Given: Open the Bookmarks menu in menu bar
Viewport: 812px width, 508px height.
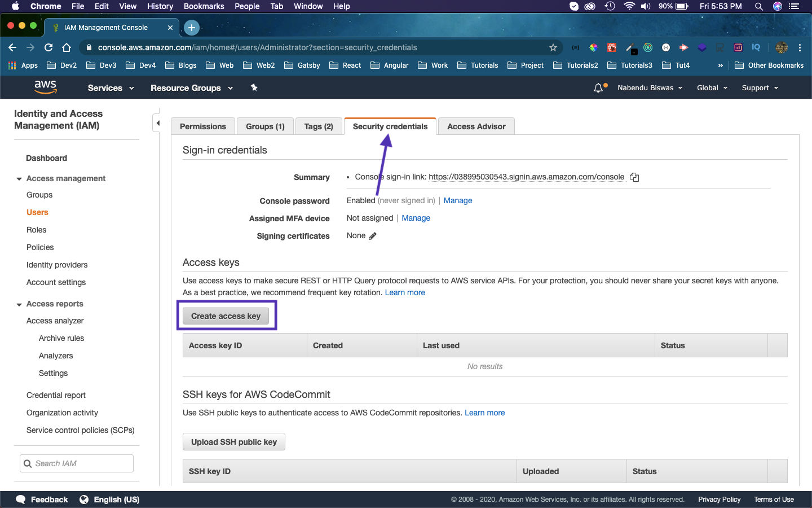Looking at the screenshot, I should (x=204, y=6).
